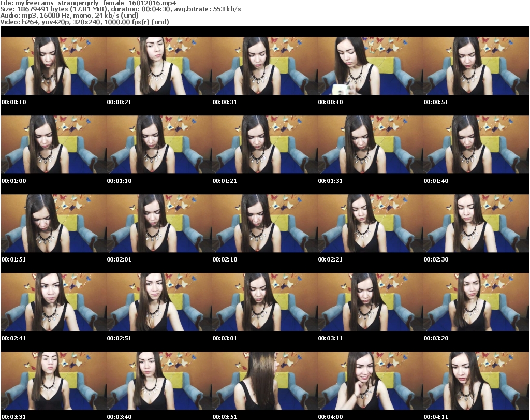Select the thumbnail frame at 00:00:10
Screen dimensions: 530x420
(54, 66)
